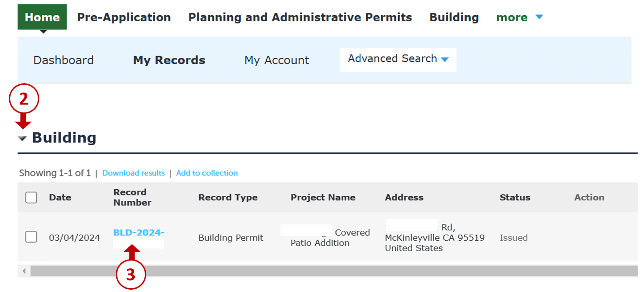644x292 pixels.
Task: Open the Dashboard page
Action: click(63, 60)
